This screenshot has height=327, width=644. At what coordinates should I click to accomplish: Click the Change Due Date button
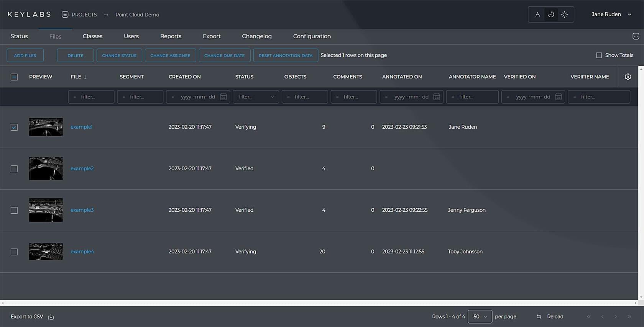click(224, 56)
